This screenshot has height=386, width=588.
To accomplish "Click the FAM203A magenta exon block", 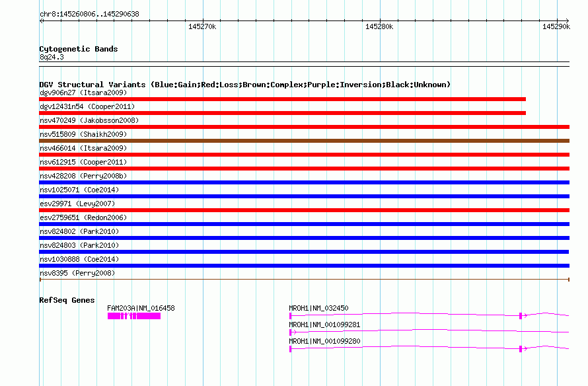I will tap(134, 316).
